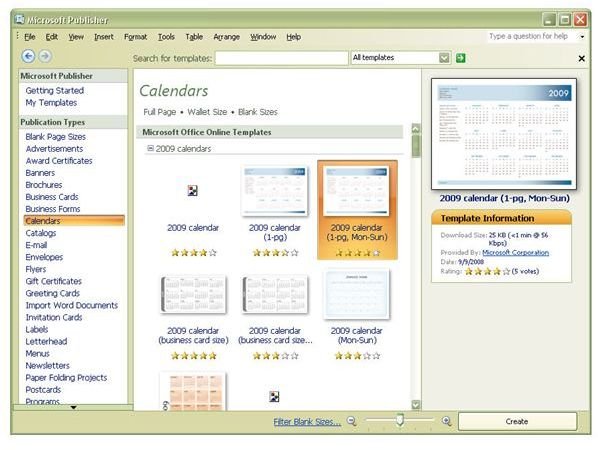Viewport: 598px width, 450px height.
Task: Click the Create button
Action: pyautogui.click(x=517, y=421)
